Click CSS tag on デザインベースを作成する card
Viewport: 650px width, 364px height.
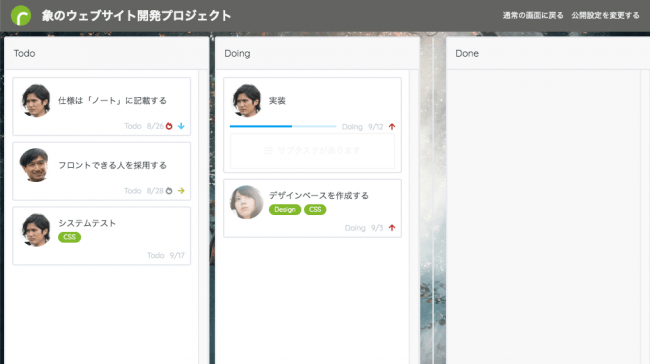315,210
